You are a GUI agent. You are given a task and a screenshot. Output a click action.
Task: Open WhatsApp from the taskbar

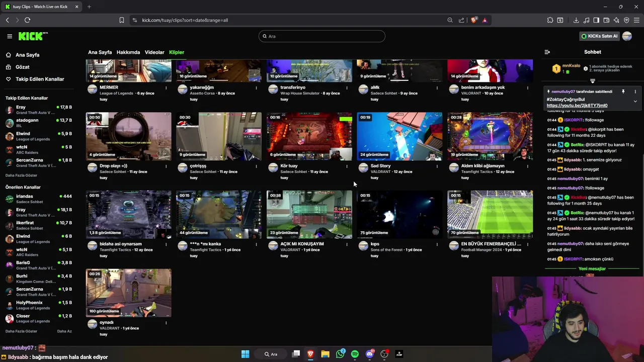click(341, 354)
